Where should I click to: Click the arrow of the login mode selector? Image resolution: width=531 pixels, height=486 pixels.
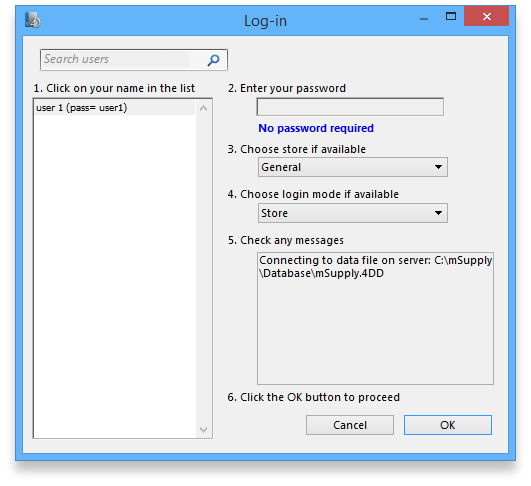(x=439, y=213)
